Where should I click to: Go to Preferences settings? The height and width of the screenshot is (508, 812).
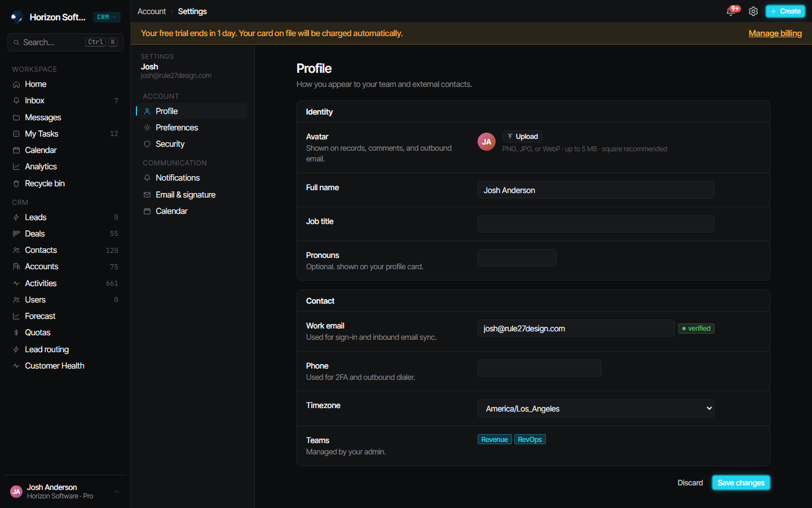pos(192,128)
